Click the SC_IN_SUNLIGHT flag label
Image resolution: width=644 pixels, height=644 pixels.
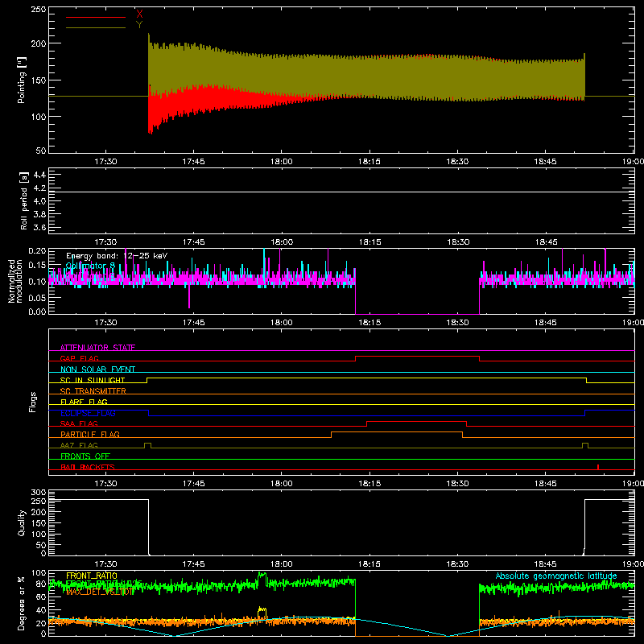93,380
